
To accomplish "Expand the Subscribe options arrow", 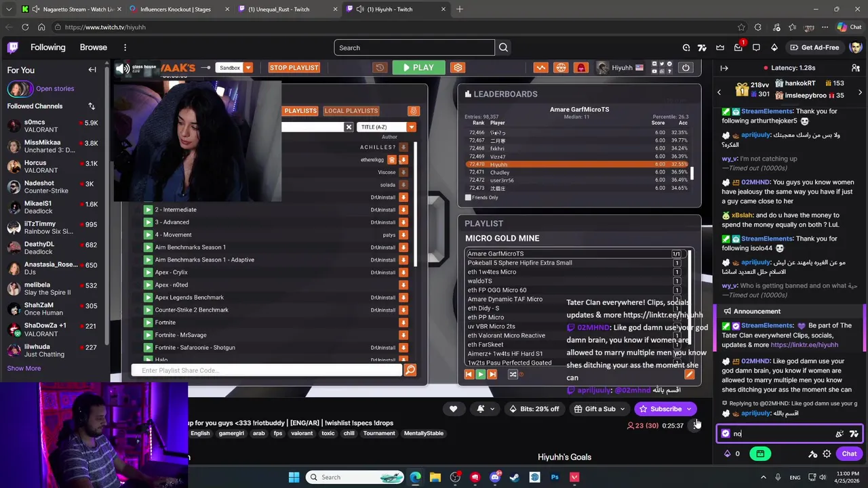I will pyautogui.click(x=689, y=409).
